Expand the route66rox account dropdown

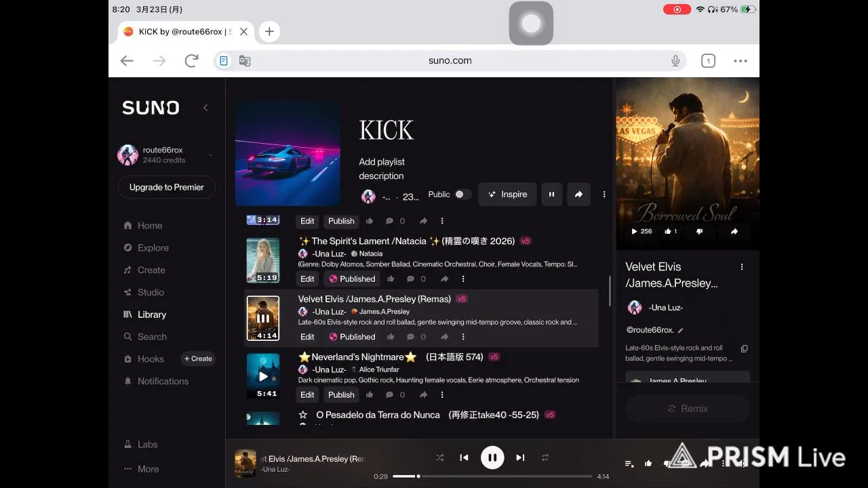pos(210,155)
